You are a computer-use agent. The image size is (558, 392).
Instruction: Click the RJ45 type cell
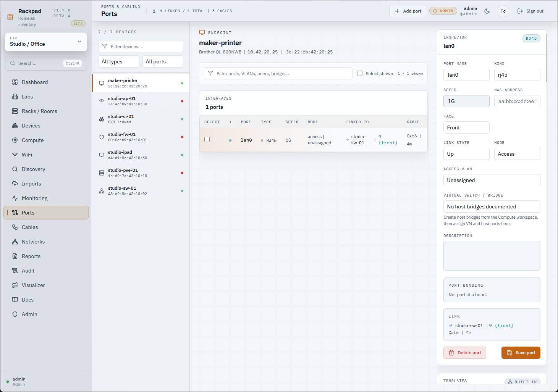coord(269,140)
